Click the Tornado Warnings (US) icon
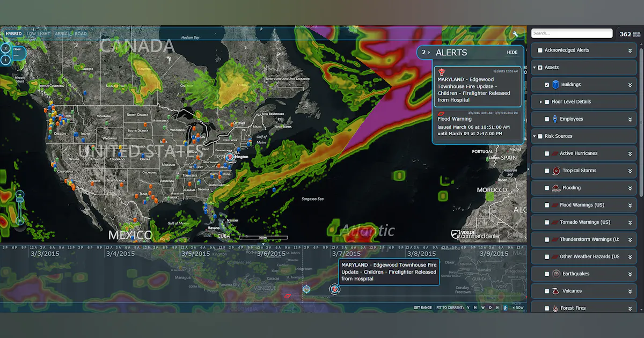Screen dimensions: 644x338 tap(555, 222)
